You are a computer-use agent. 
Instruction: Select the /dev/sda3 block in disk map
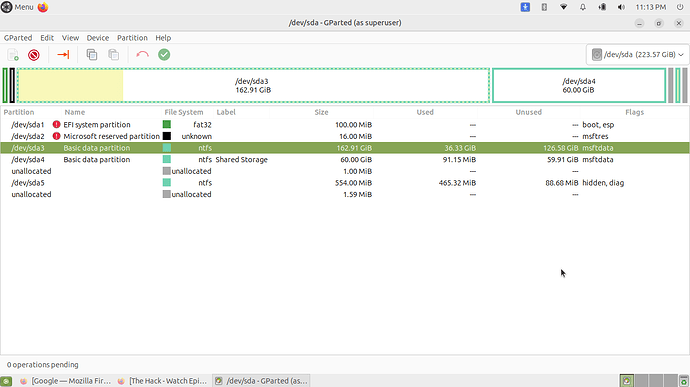tap(253, 85)
